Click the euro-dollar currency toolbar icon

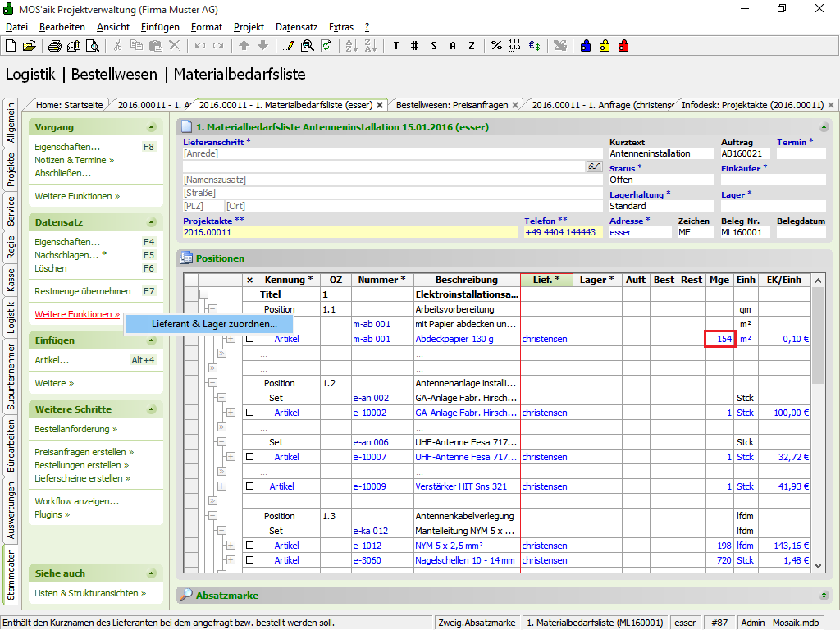pyautogui.click(x=534, y=46)
